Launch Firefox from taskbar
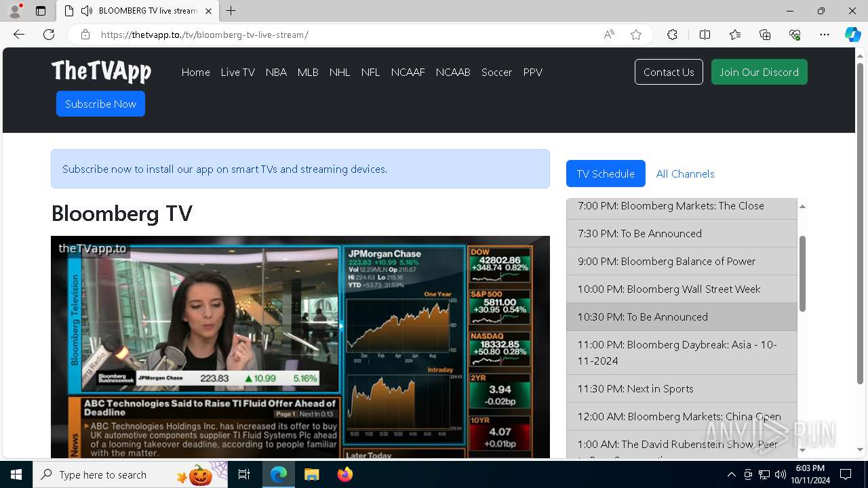868x488 pixels. [344, 474]
